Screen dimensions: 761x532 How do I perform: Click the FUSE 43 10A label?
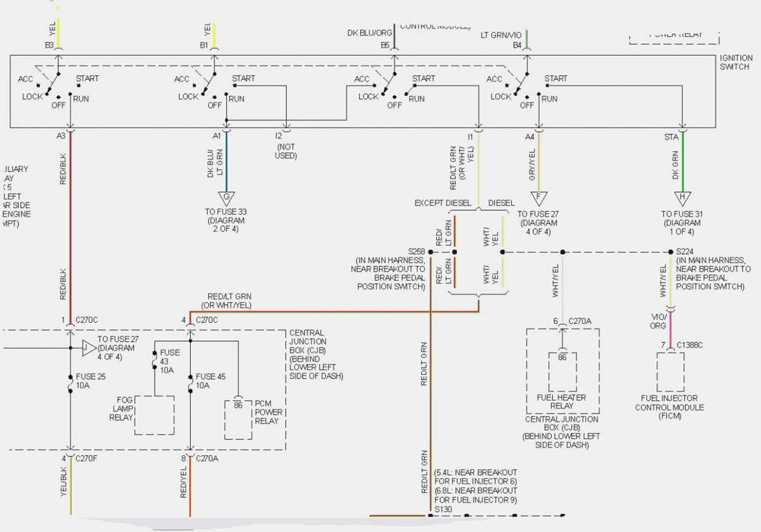(x=170, y=361)
